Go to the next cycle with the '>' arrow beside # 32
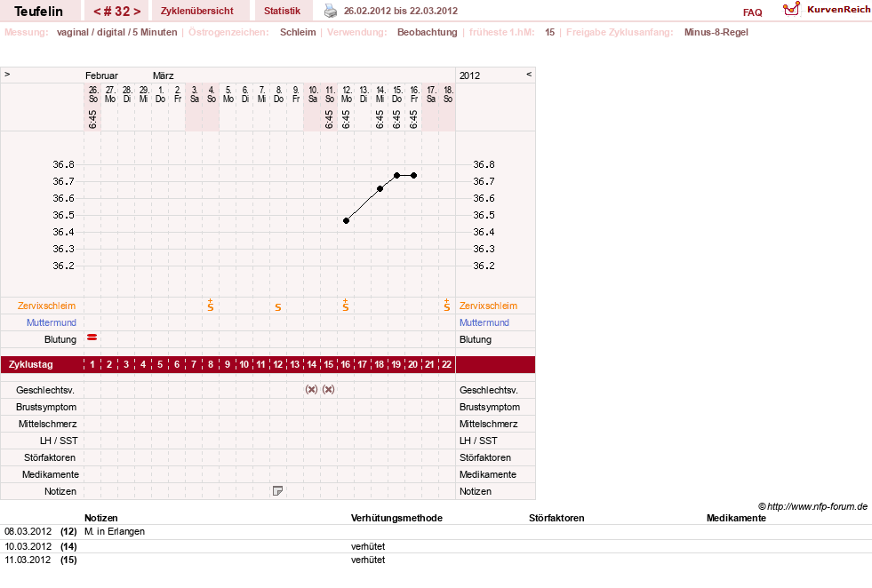Image resolution: width=872 pixels, height=588 pixels. (x=137, y=12)
